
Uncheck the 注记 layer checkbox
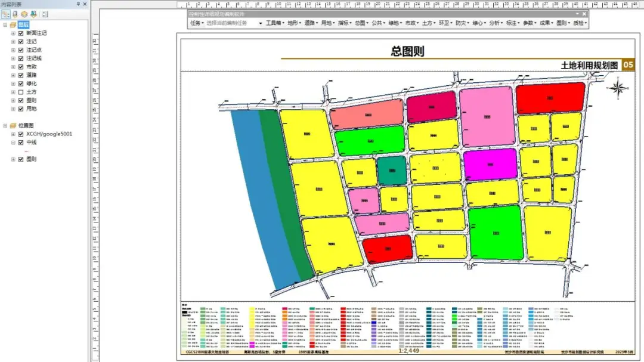(x=21, y=42)
